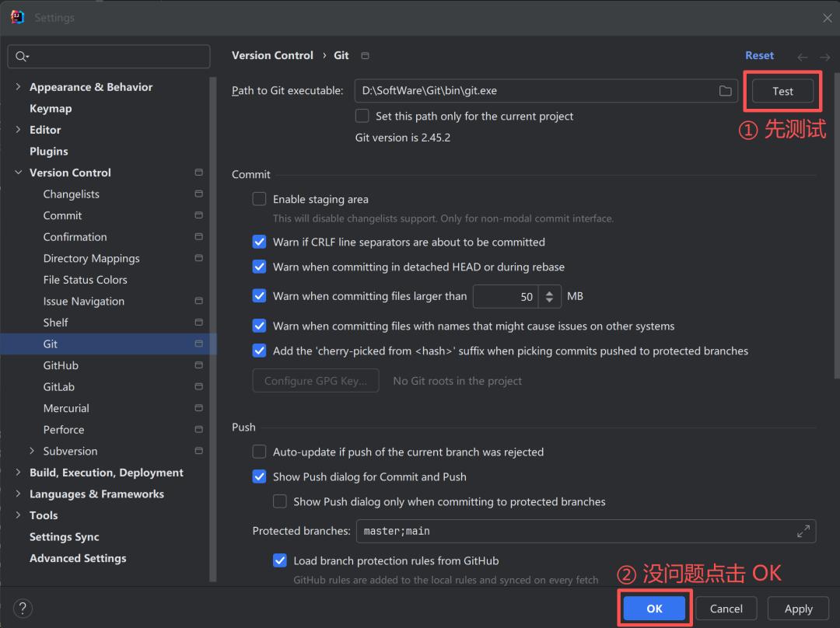Click inside the settings search field
840x628 pixels.
click(x=109, y=56)
